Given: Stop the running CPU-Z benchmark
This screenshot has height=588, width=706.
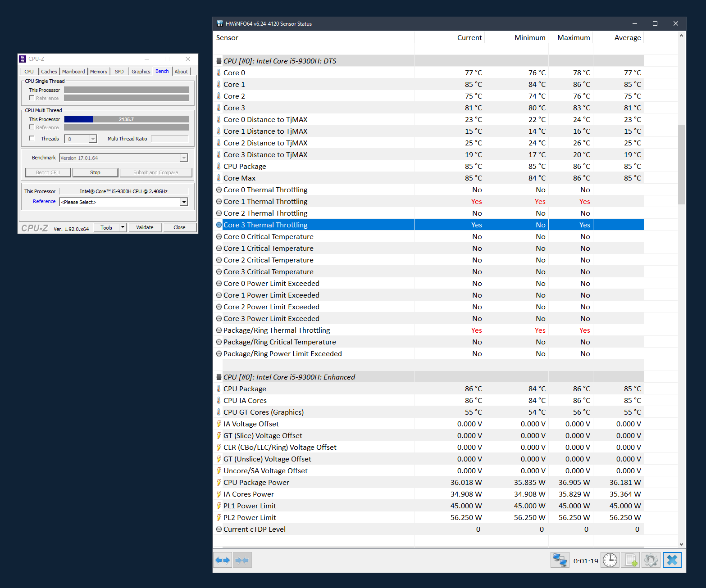Looking at the screenshot, I should (95, 172).
